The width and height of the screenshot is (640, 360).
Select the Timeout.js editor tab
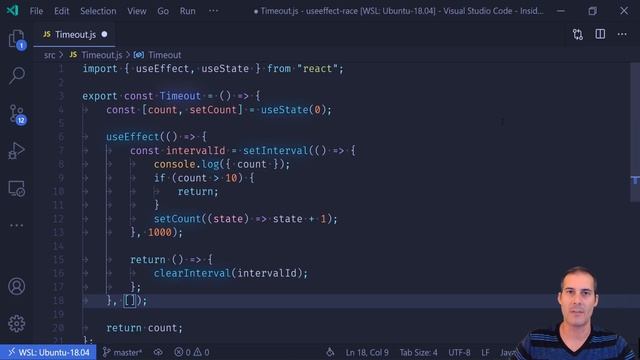tap(74, 35)
